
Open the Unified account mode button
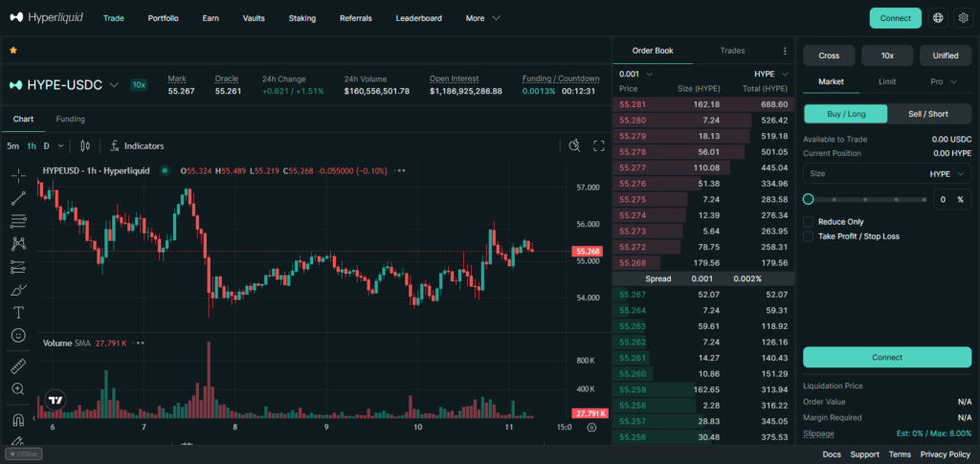[x=946, y=55]
